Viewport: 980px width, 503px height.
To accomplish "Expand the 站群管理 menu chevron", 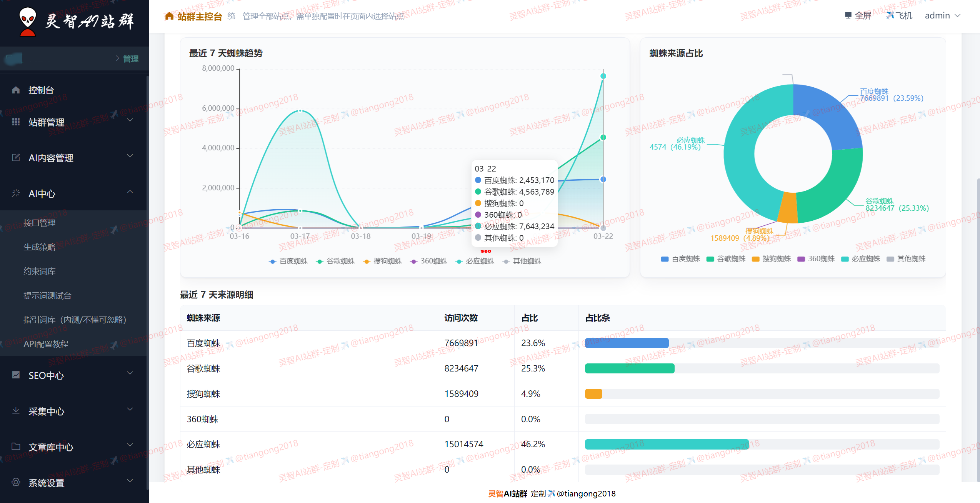I will point(130,120).
